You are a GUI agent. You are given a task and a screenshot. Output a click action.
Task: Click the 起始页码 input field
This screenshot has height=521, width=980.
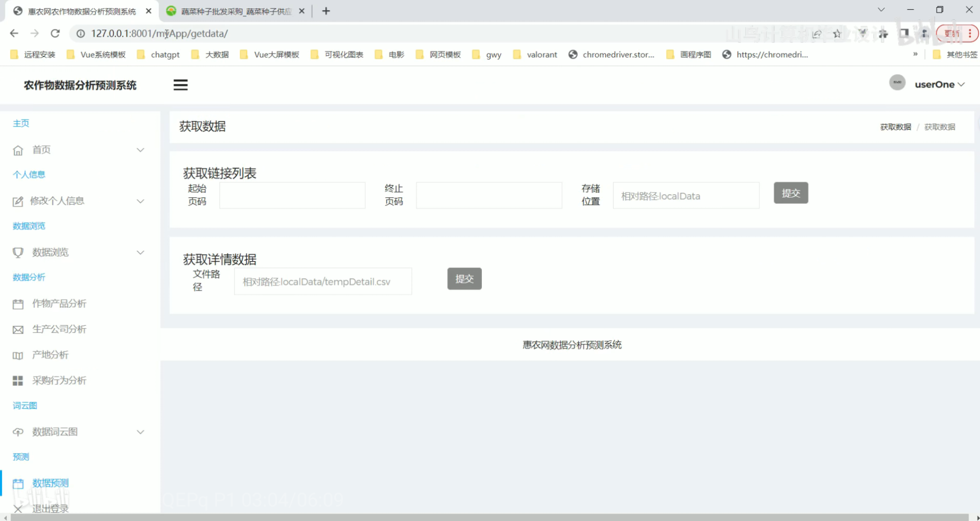pos(292,195)
